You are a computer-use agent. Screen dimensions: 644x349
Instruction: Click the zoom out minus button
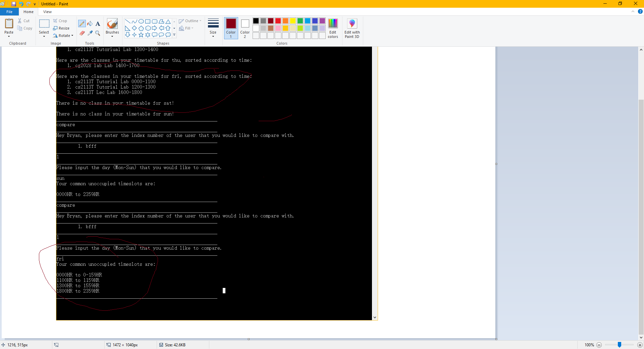[599, 345]
